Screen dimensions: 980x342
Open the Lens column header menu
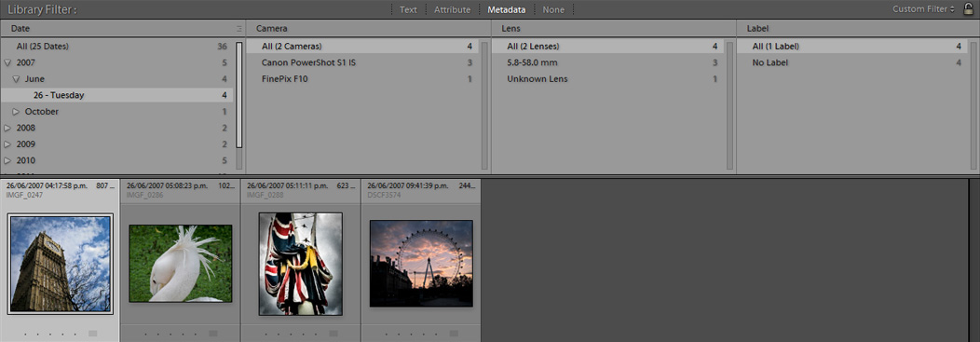510,29
